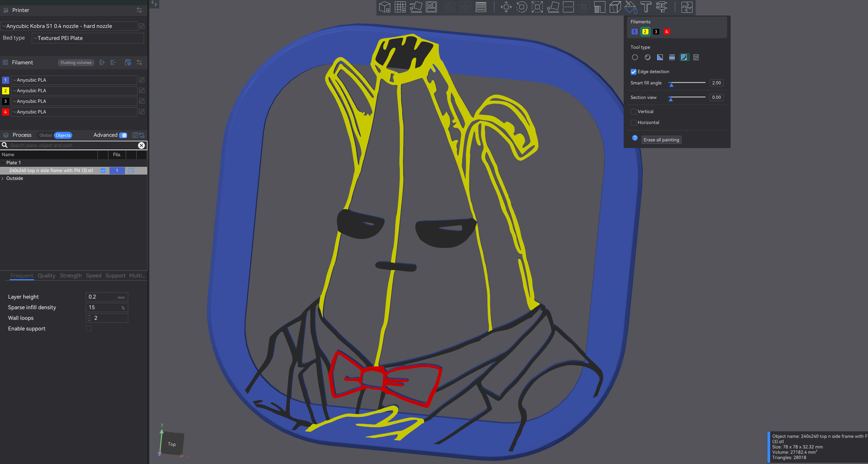The image size is (868, 464).
Task: Edit filament 1 preset pencil icon
Action: (x=142, y=80)
